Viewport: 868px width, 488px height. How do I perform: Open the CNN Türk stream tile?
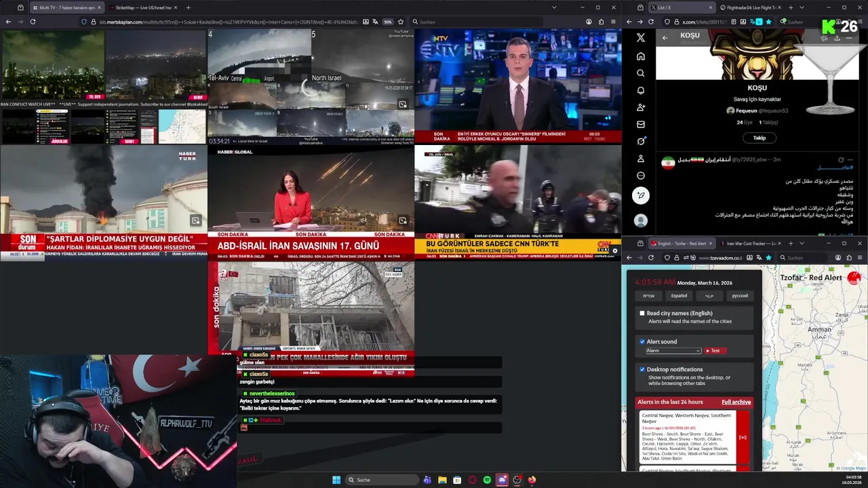click(517, 203)
